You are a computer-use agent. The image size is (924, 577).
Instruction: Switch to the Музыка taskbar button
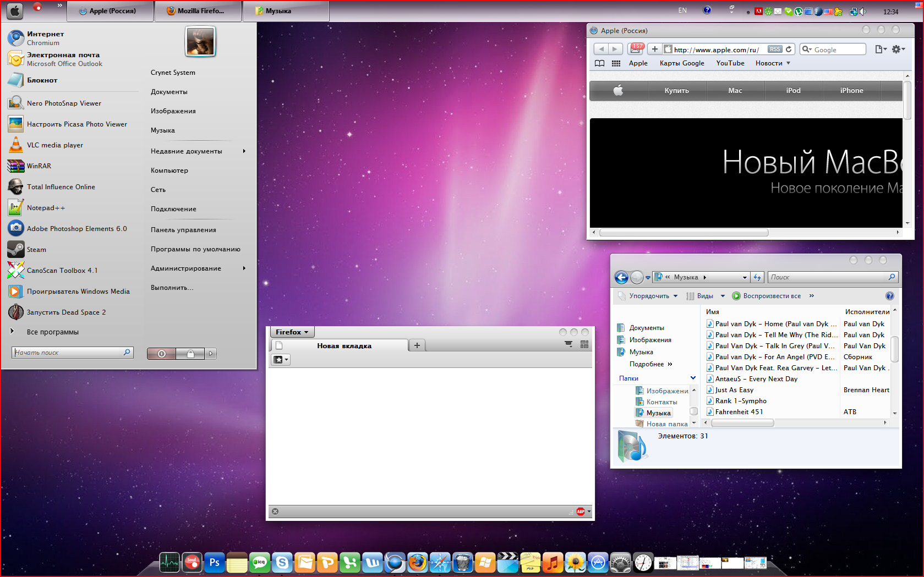click(x=286, y=11)
